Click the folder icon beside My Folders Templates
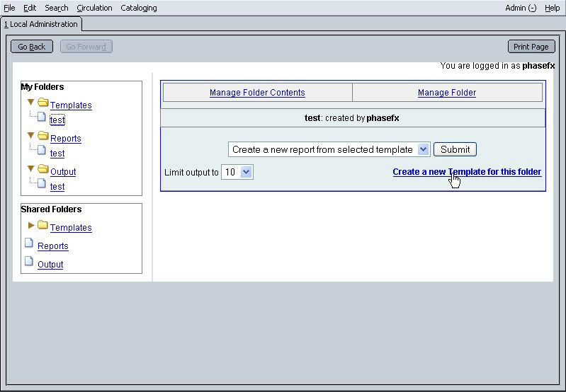The height and width of the screenshot is (392, 566). [x=43, y=103]
